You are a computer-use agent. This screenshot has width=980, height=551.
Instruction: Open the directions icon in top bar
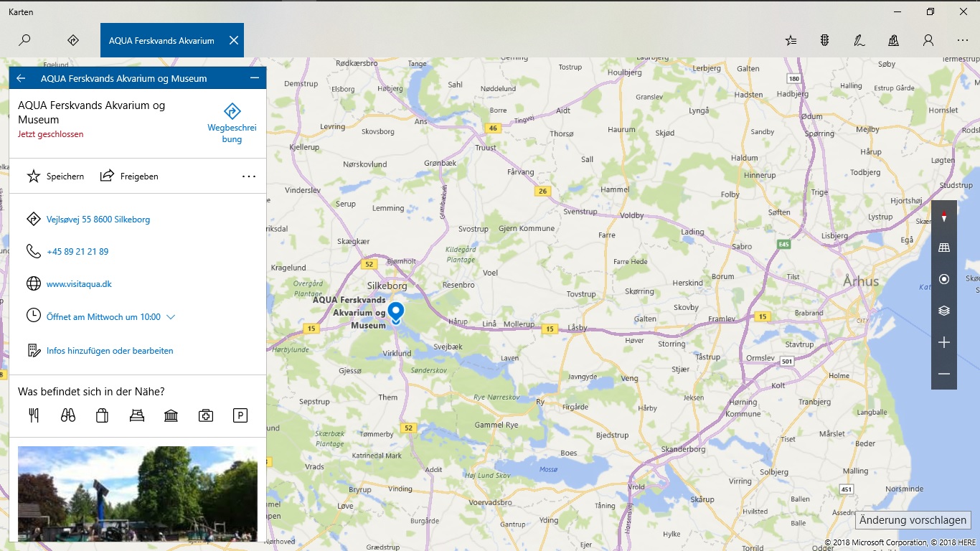[72, 40]
